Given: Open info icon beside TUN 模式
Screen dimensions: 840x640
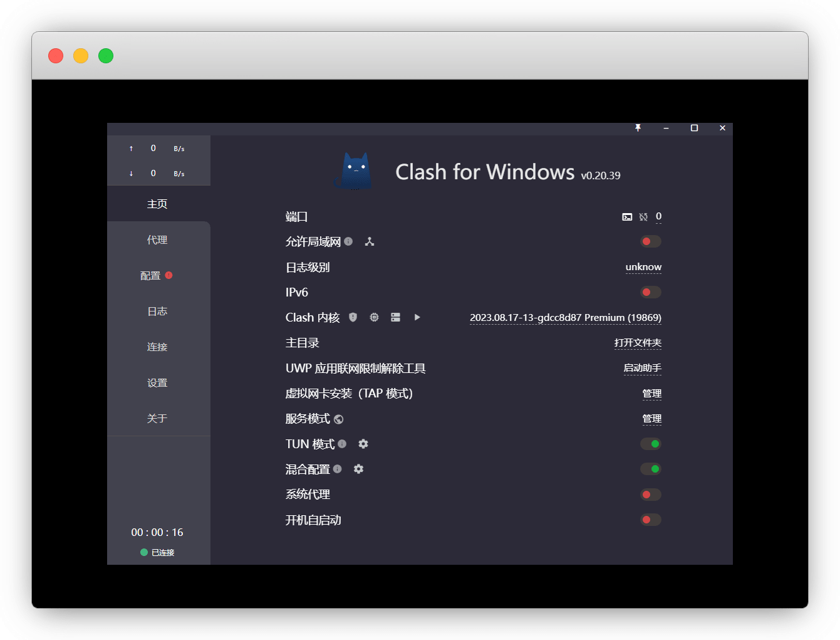Looking at the screenshot, I should 342,444.
